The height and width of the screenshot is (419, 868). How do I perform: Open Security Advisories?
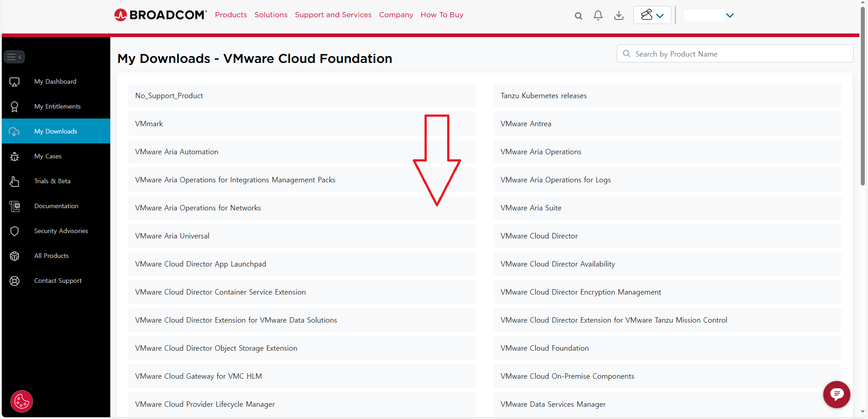(x=61, y=231)
